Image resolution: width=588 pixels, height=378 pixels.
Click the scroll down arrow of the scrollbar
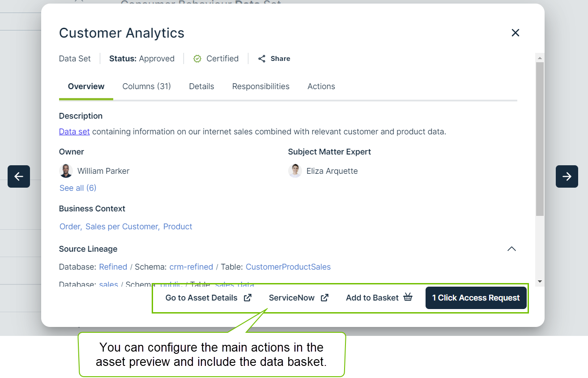(x=540, y=281)
